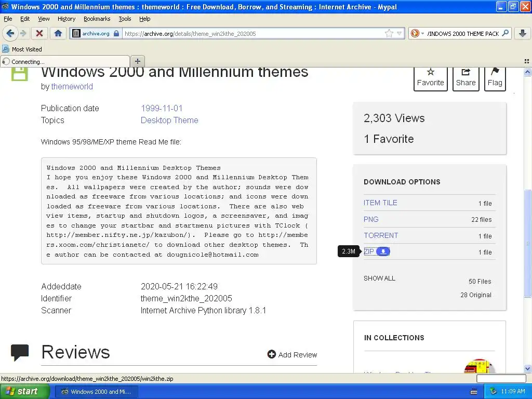The image size is (532, 399).
Task: Open the PNG download option
Action: 371,219
